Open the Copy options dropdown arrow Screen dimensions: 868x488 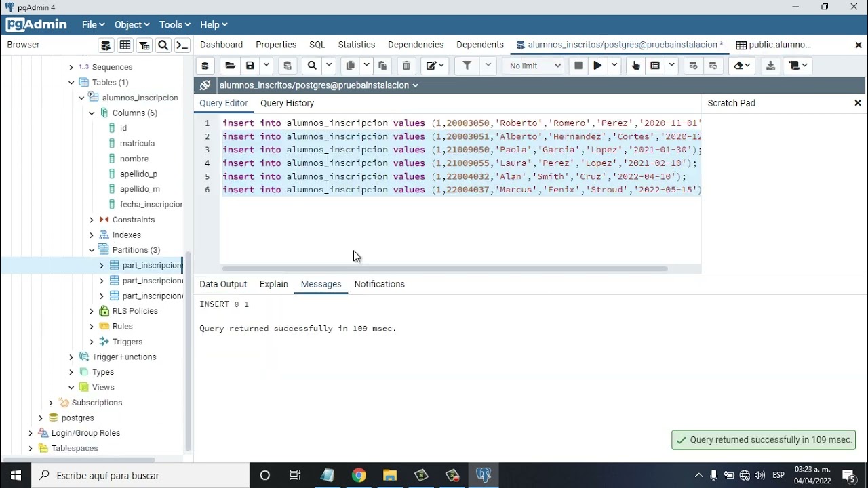click(x=366, y=66)
